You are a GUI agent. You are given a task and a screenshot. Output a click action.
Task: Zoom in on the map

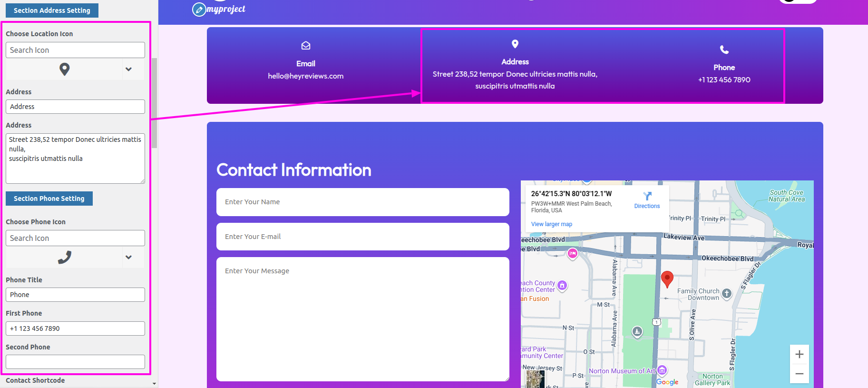[799, 354]
